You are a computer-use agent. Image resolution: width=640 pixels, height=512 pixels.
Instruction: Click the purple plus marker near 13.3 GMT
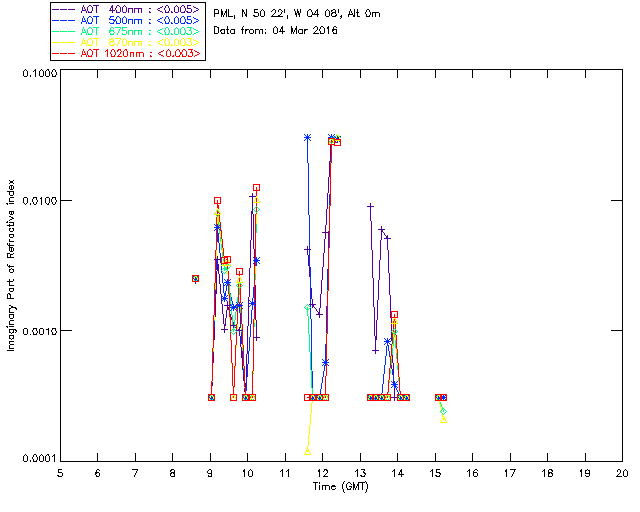click(371, 207)
